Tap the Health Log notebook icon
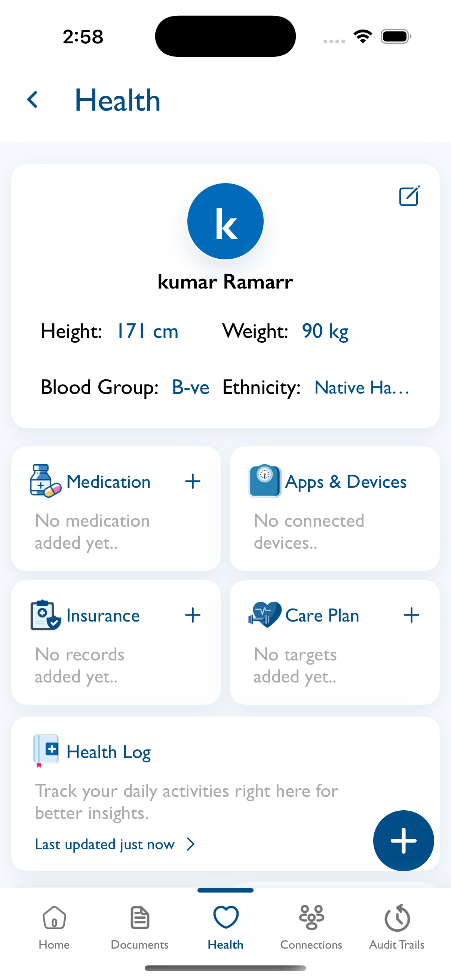 (46, 750)
